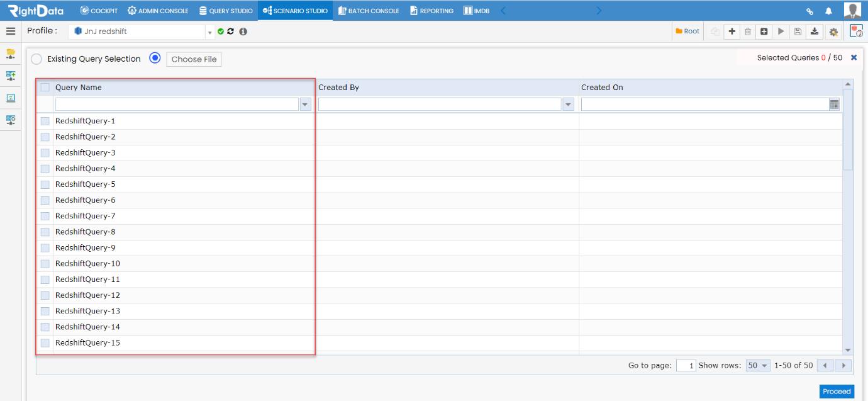Check the RedshiftQuery-5 checkbox

pos(45,184)
